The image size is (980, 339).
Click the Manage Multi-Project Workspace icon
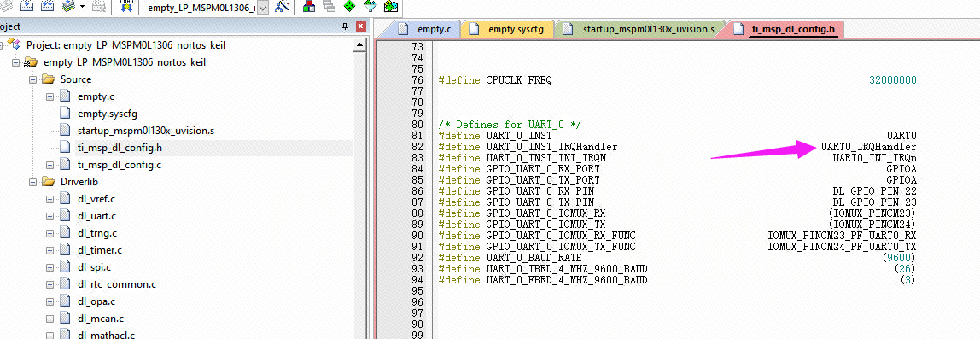(329, 7)
